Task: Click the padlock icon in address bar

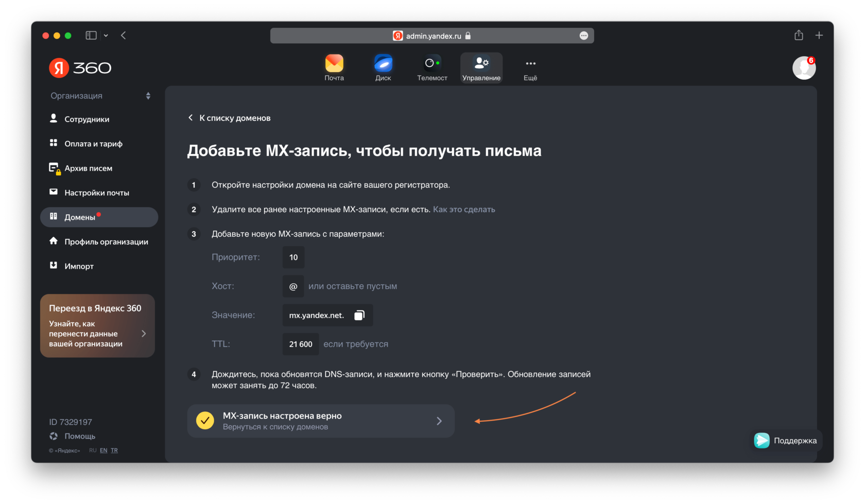Action: pyautogui.click(x=468, y=36)
